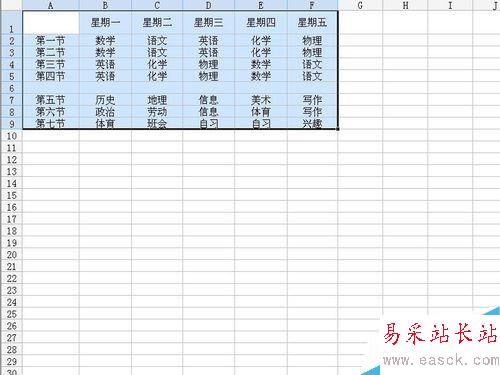The image size is (500, 375).
Task: Click 数学 in the 第一节 row under 星期一
Action: tap(105, 41)
